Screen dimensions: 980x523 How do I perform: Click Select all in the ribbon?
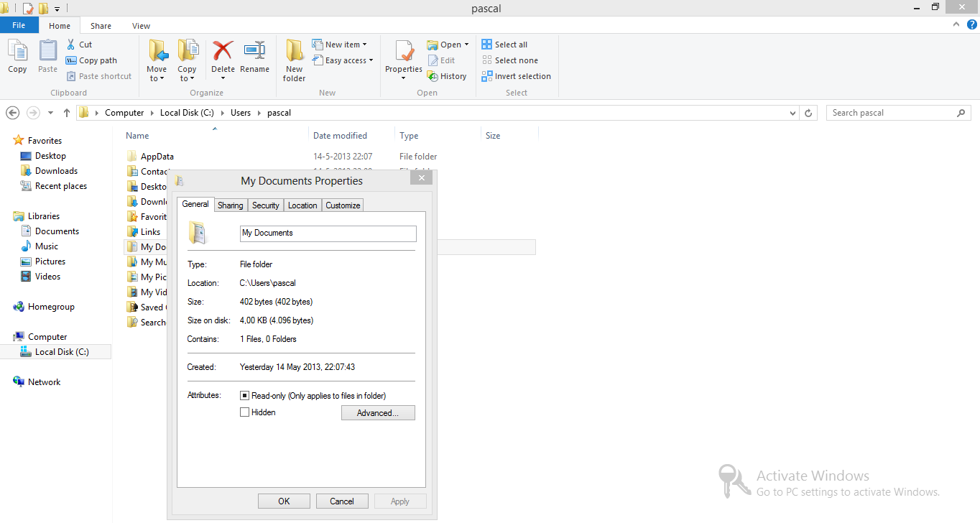[504, 45]
